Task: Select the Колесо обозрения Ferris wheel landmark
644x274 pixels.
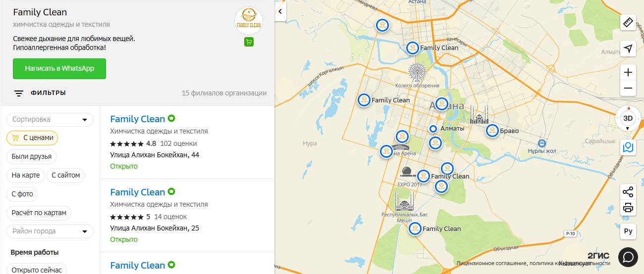Action: 417,72
